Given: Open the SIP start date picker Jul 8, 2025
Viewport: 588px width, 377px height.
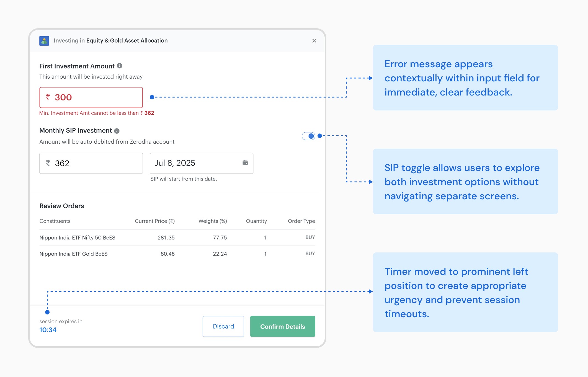Looking at the screenshot, I should point(202,163).
